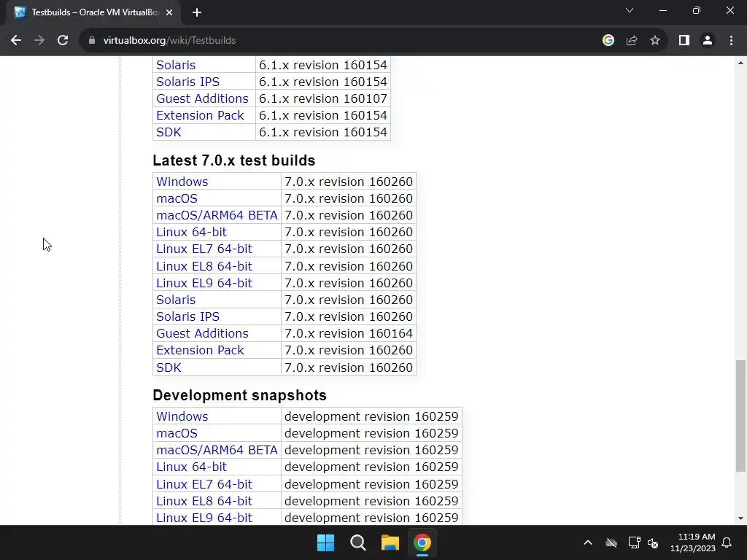Download the Windows development snapshot

click(182, 416)
